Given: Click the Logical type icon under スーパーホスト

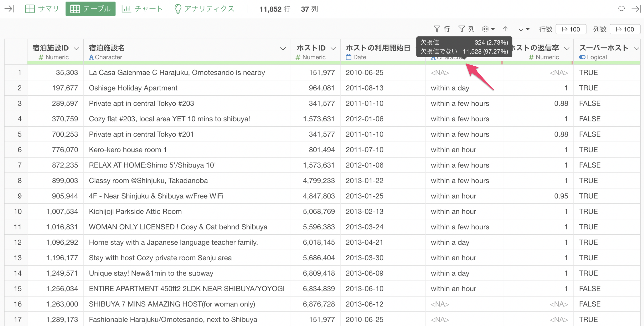Looking at the screenshot, I should click(582, 57).
